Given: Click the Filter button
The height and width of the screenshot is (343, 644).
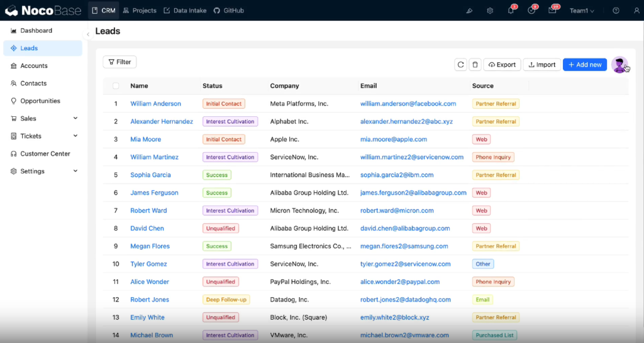Looking at the screenshot, I should coord(119,62).
